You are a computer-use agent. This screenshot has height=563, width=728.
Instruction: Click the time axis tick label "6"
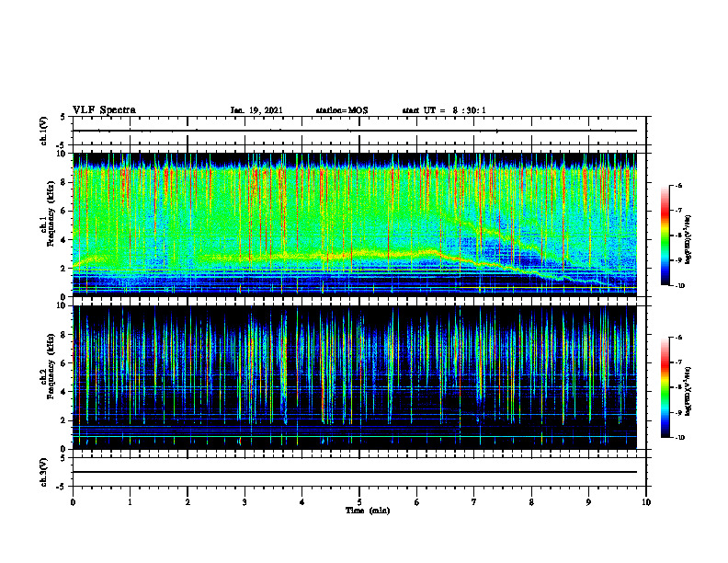417,502
